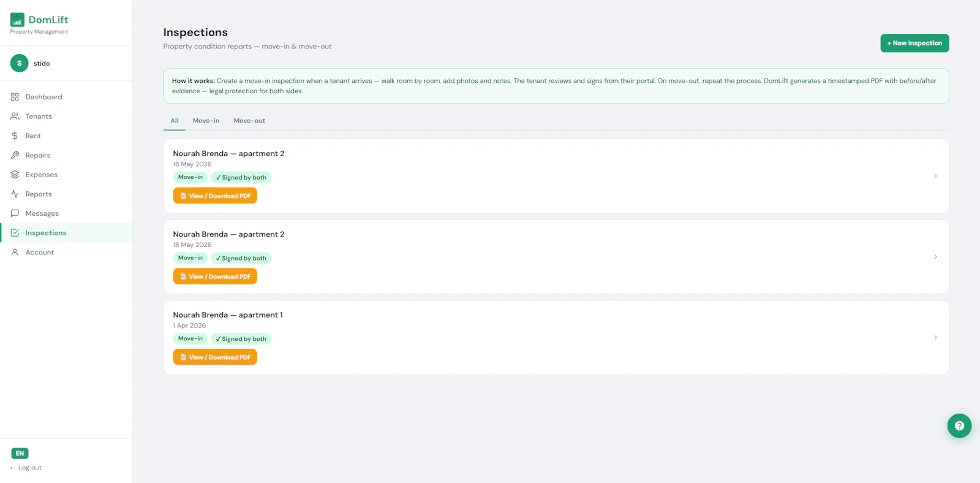Screen dimensions: 980x483
Task: Log out of DomLift
Action: [26, 468]
